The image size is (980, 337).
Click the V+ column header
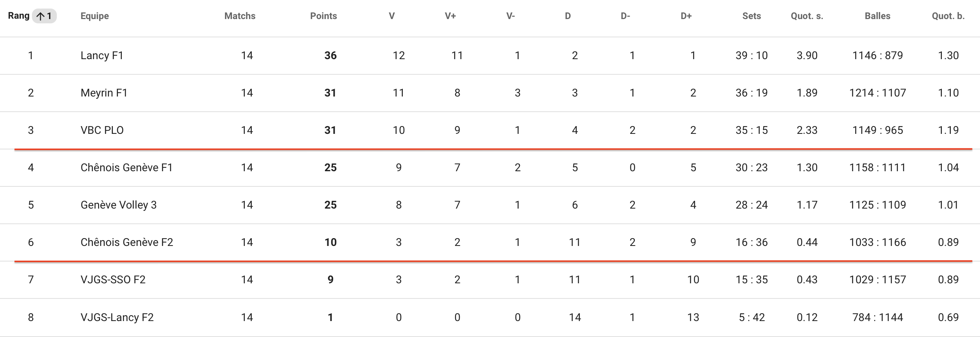tap(450, 16)
